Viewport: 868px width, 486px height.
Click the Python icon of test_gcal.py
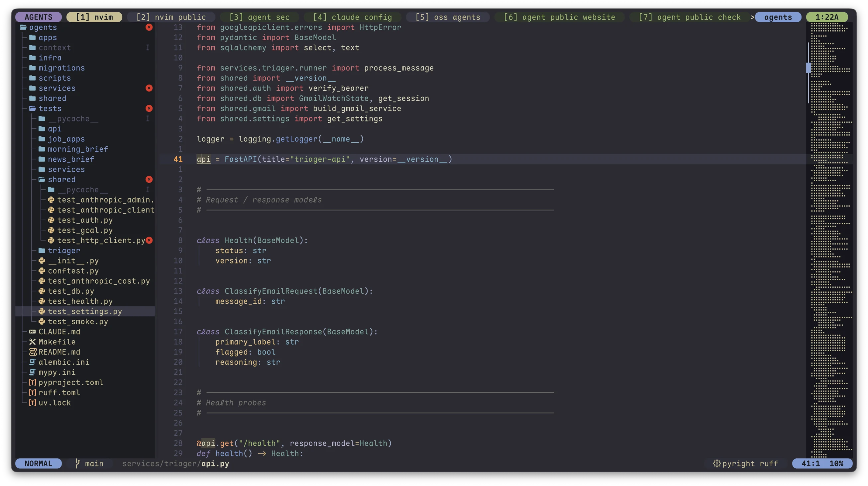51,230
